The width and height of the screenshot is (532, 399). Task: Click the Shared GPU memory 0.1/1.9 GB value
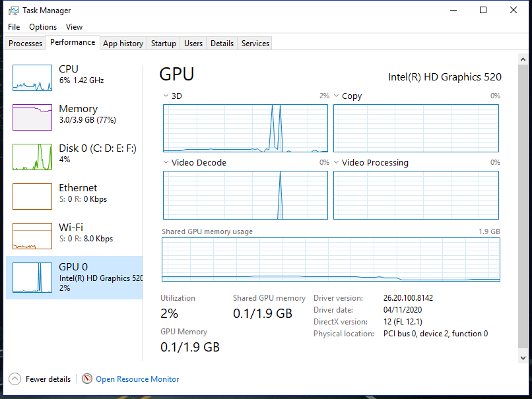[x=263, y=313]
